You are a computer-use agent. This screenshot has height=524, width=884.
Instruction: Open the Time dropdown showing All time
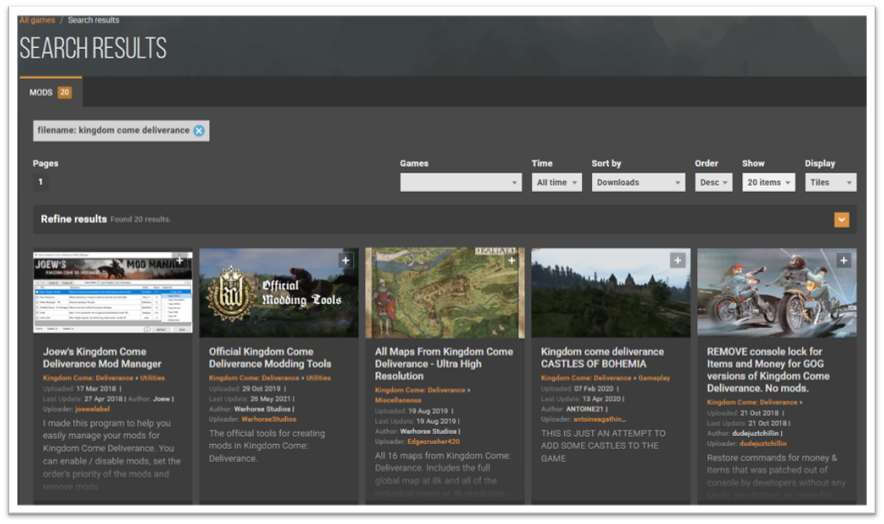pyautogui.click(x=556, y=183)
